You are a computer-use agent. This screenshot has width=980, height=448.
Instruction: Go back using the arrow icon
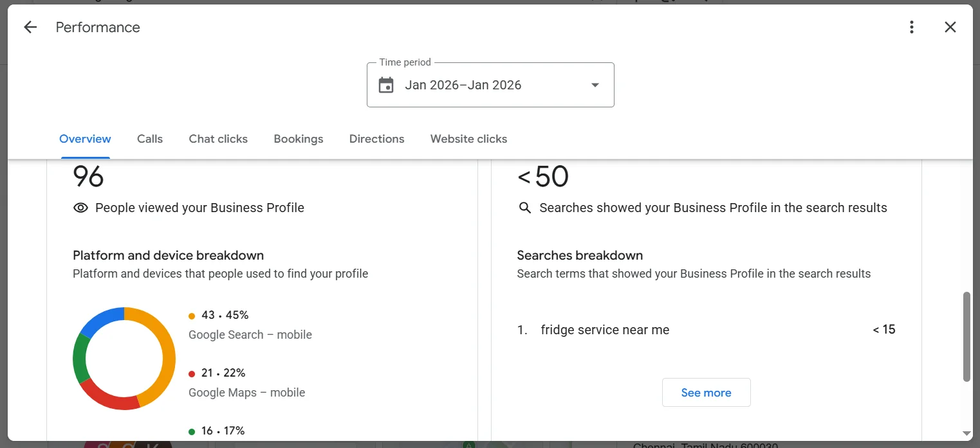[30, 27]
